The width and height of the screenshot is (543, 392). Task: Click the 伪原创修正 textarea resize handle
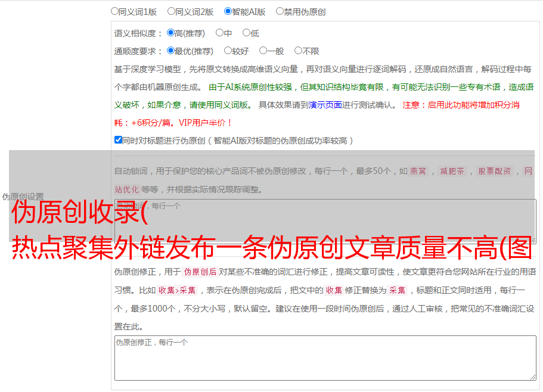point(533,378)
